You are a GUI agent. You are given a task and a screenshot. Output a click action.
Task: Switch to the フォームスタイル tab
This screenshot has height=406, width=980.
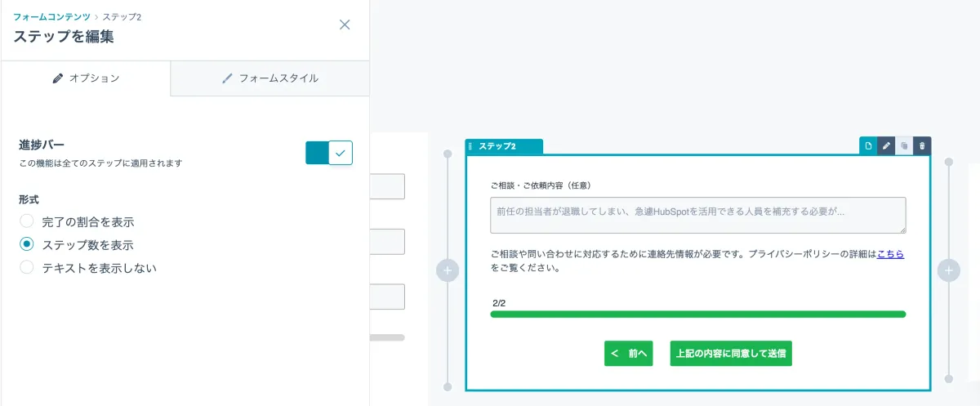pos(270,78)
